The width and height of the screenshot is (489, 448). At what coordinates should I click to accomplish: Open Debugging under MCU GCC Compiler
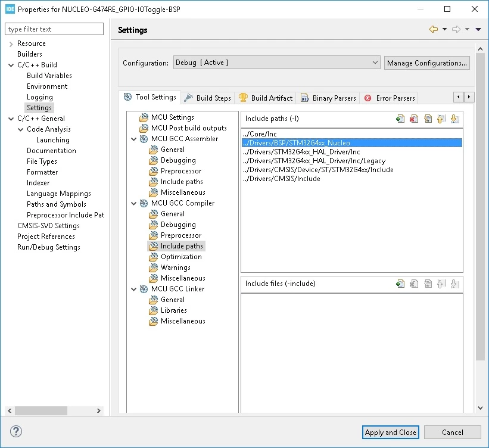tap(178, 225)
